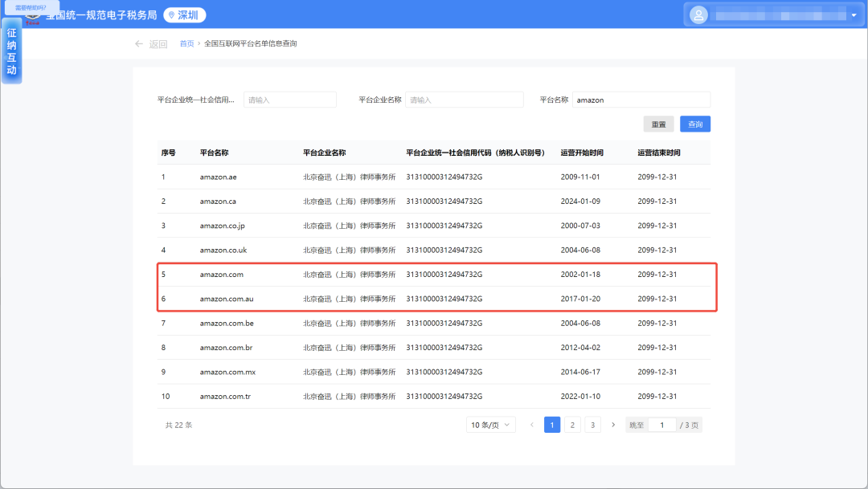Click the back arrow icon
The image size is (868, 489).
(139, 44)
